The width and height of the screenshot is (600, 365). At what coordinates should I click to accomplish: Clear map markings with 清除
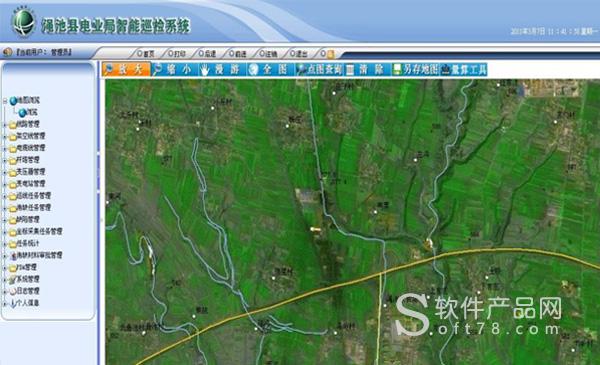367,69
